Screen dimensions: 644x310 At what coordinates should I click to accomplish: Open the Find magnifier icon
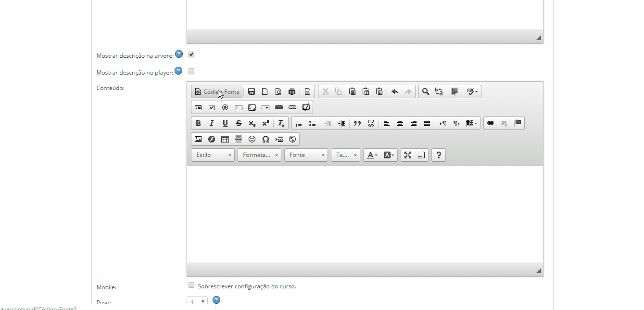[426, 91]
